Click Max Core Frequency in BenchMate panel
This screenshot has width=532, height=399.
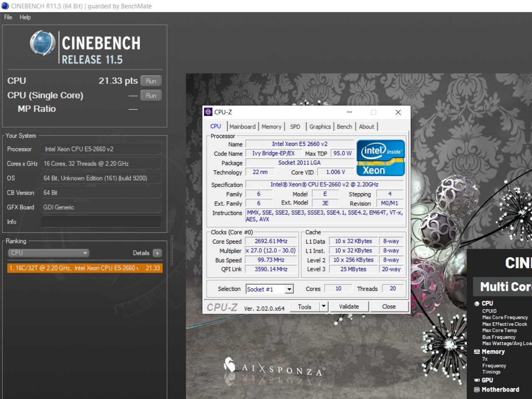(x=505, y=318)
